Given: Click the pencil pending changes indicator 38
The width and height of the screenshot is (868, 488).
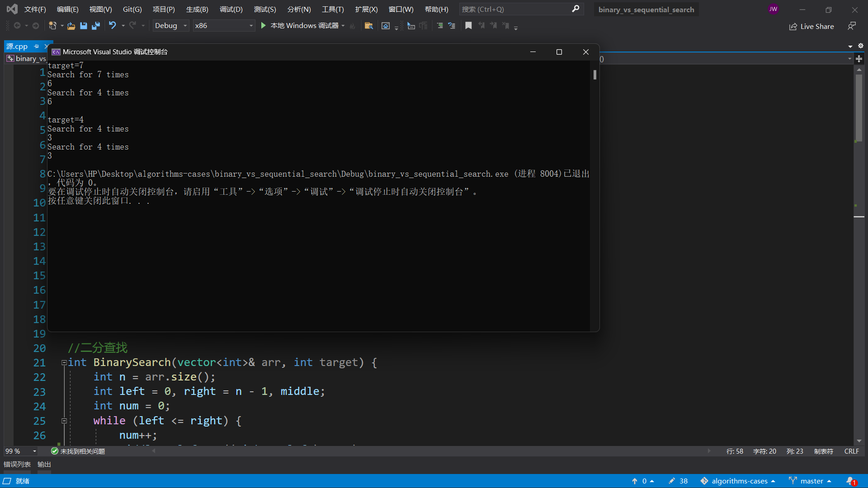Looking at the screenshot, I should [678, 481].
